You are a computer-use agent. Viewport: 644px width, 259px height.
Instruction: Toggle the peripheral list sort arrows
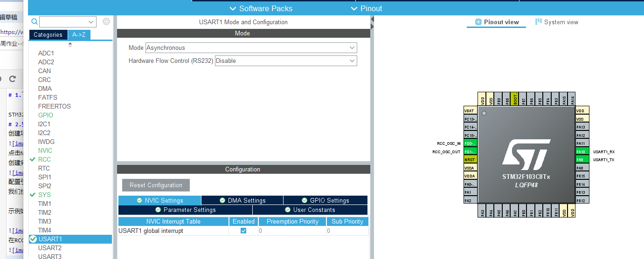pos(70,45)
